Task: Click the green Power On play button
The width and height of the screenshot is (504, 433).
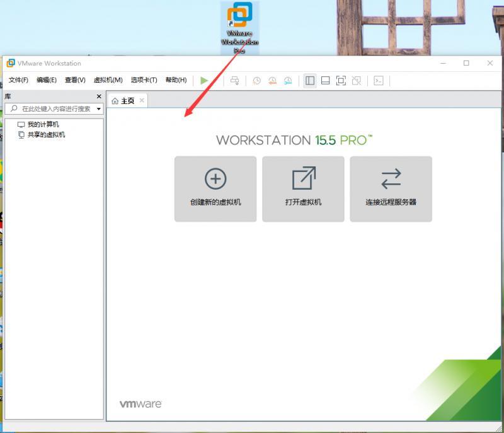Action: pos(203,81)
